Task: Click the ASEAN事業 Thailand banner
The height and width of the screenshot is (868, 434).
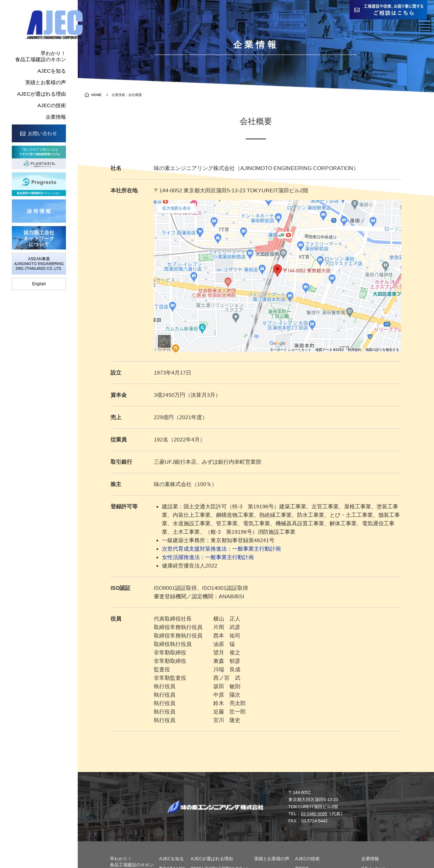Action: click(x=39, y=264)
